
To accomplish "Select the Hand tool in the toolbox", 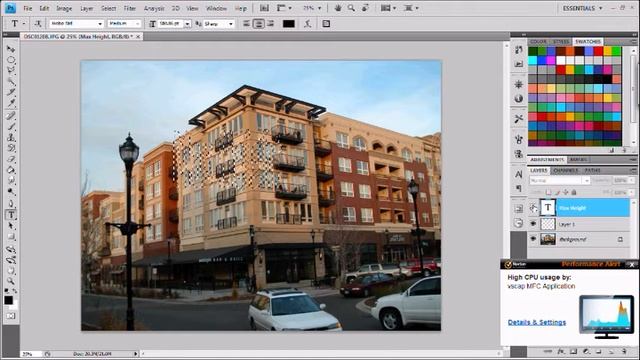I will [11, 270].
